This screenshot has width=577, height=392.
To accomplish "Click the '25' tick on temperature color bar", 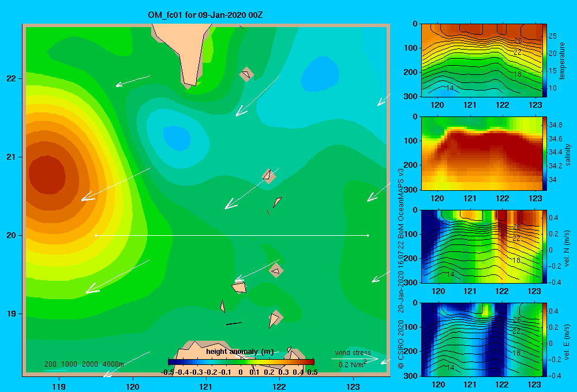I will tap(553, 36).
